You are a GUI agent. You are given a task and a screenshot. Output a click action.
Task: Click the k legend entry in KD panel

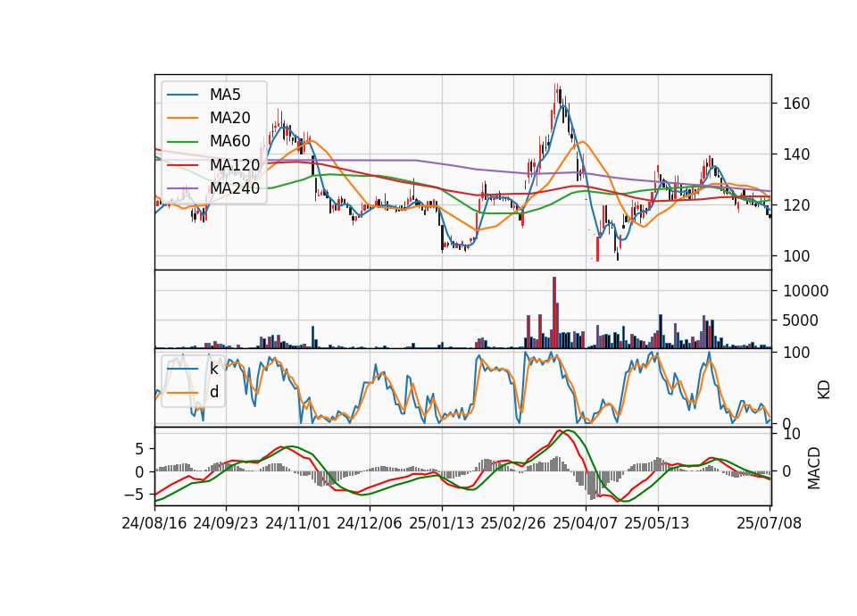pos(193,369)
